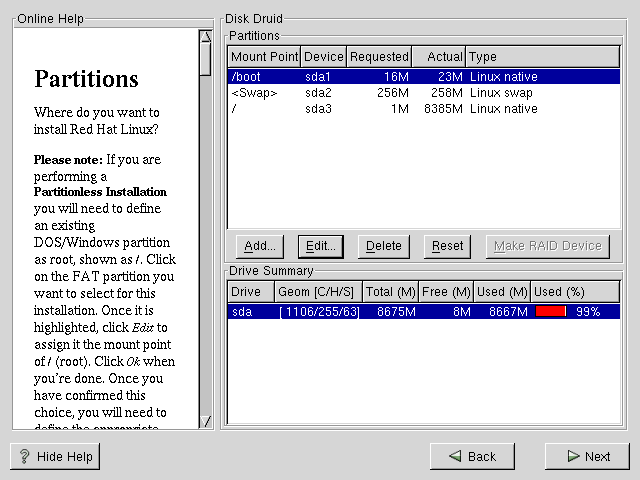Select the /boot sda1 partition row

click(x=425, y=77)
